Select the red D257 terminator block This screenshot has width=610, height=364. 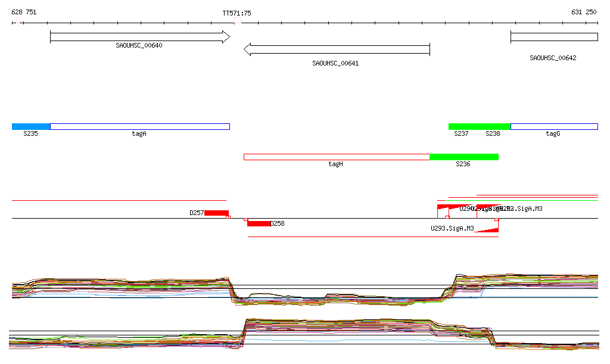(216, 213)
